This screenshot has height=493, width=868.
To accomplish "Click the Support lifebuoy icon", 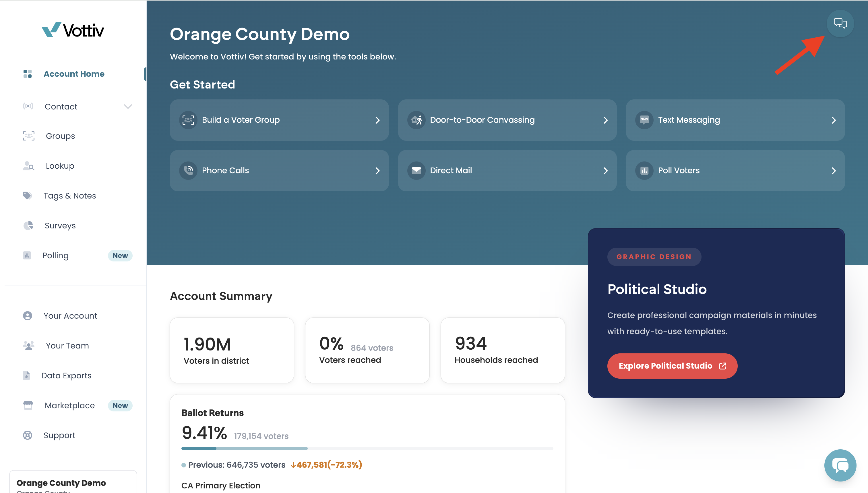I will (x=27, y=435).
